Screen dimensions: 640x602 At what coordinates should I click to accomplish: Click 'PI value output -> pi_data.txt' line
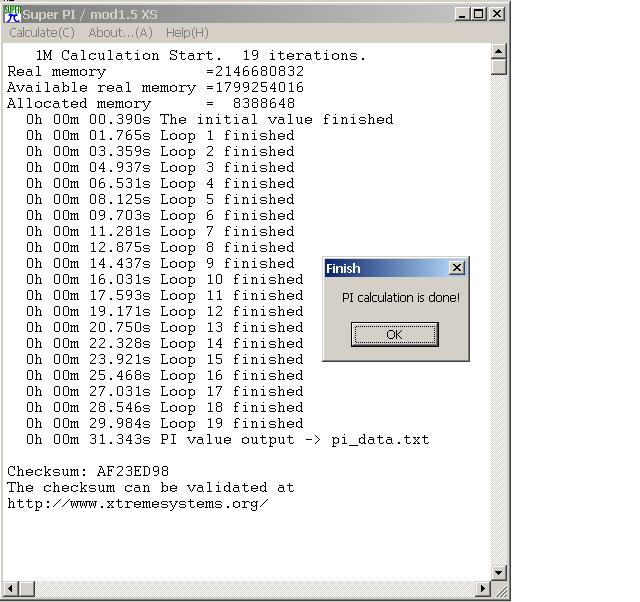pos(228,439)
